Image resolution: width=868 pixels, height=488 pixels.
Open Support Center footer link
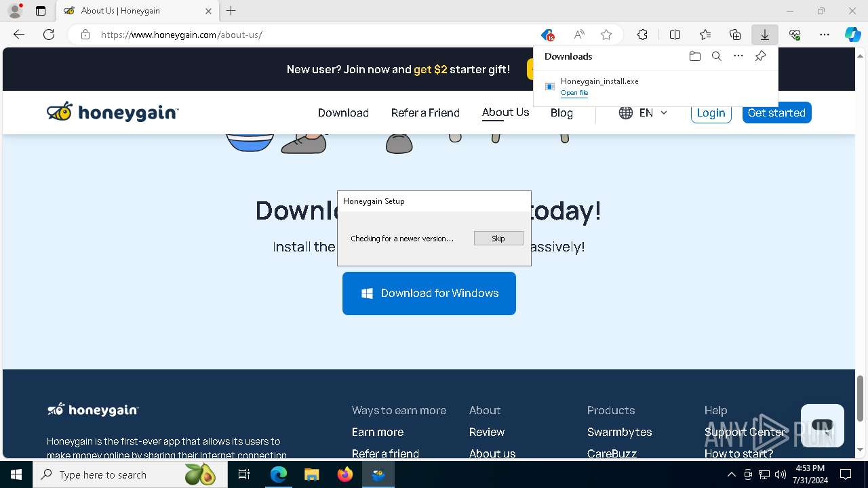tap(745, 432)
